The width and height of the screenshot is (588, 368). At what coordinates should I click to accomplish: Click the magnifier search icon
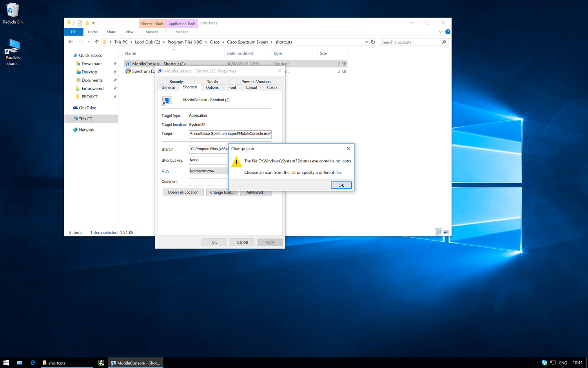point(444,42)
